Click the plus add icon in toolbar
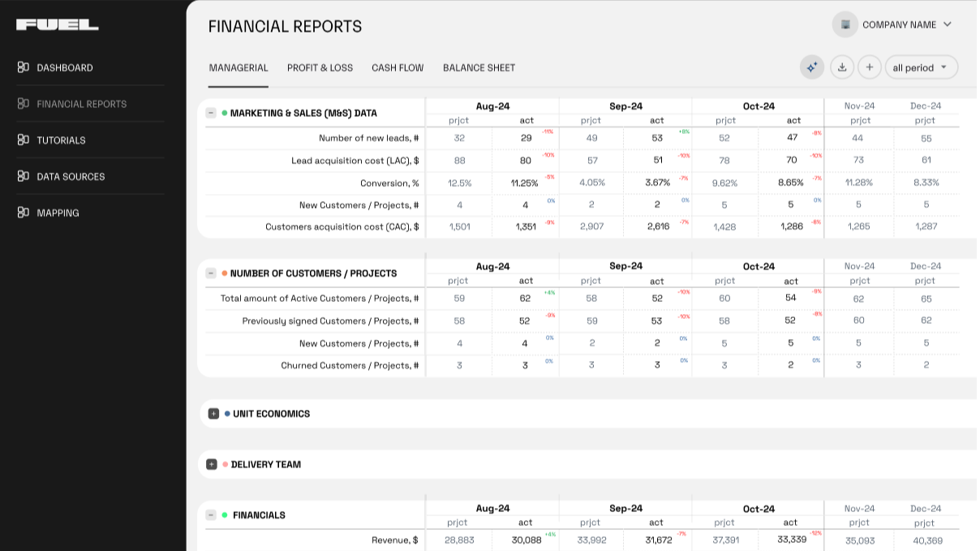Viewport: 980px width, 551px height. (x=869, y=67)
